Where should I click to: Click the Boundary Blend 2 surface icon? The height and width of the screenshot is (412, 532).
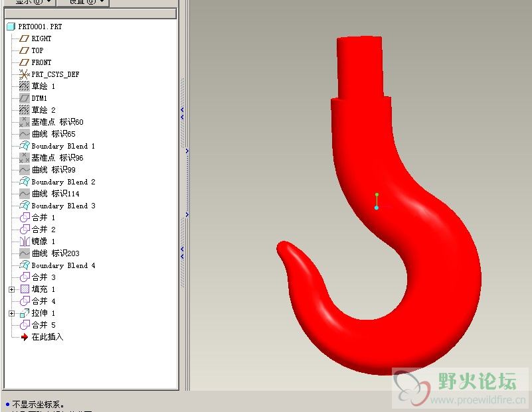pos(24,182)
